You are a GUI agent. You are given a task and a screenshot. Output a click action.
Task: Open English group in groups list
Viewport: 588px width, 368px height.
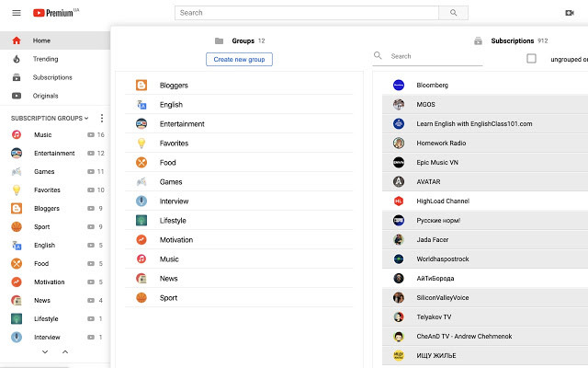[239, 104]
